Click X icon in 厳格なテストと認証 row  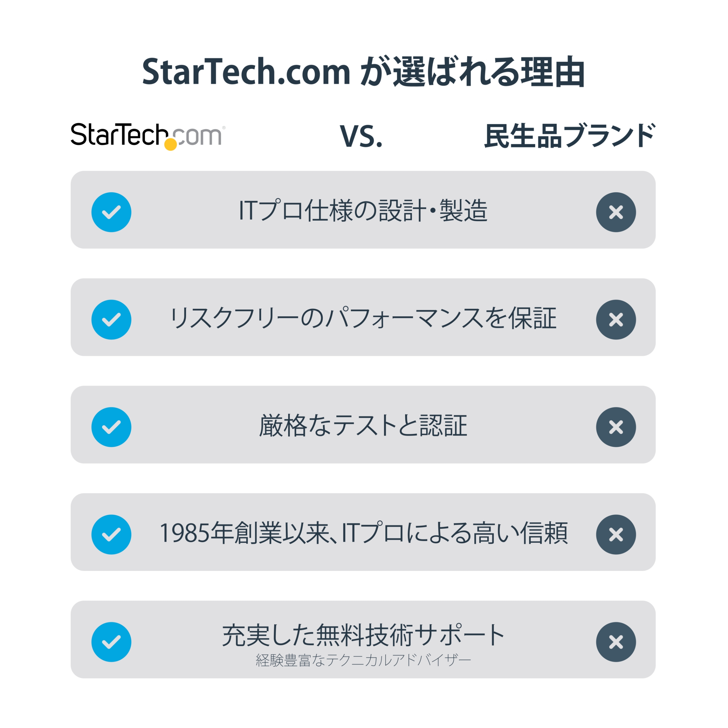click(616, 427)
